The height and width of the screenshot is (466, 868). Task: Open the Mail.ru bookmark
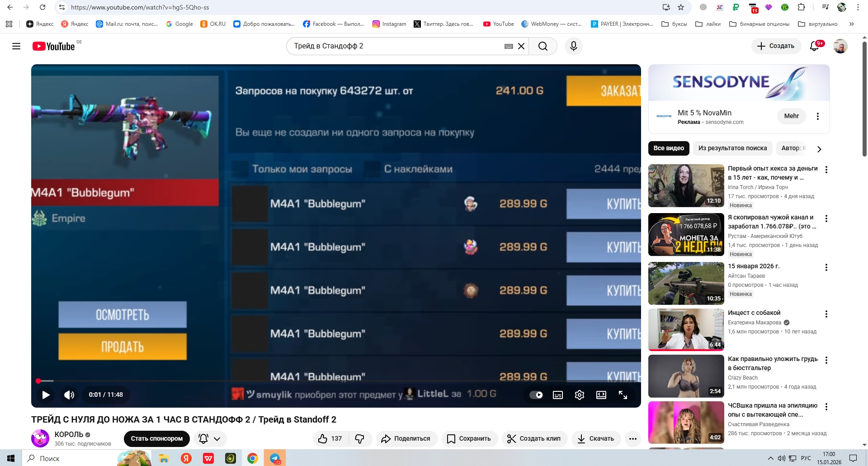[127, 24]
